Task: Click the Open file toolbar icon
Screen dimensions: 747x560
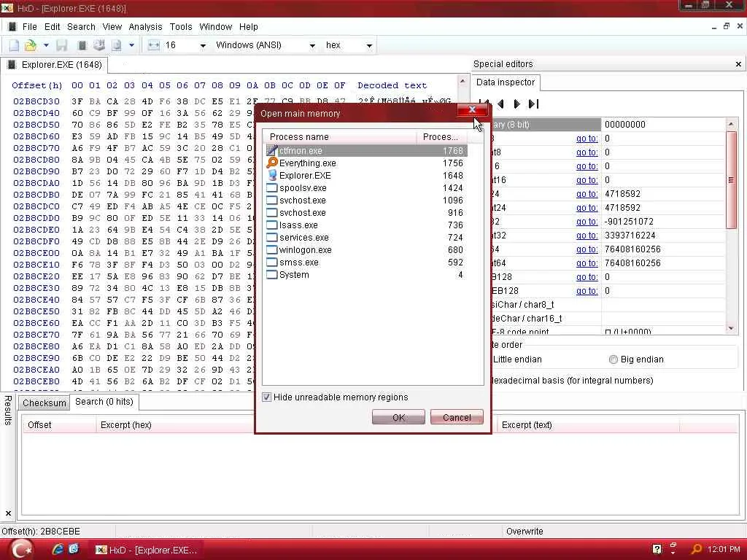Action: [x=30, y=45]
